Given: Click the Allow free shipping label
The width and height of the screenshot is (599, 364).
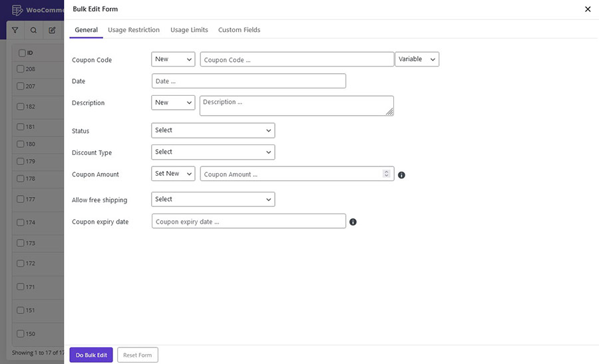Looking at the screenshot, I should click(99, 200).
